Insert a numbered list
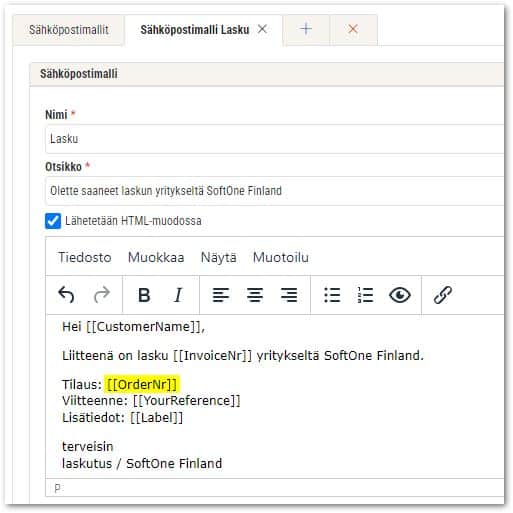Screen dimensions: 513x513 coord(366,295)
